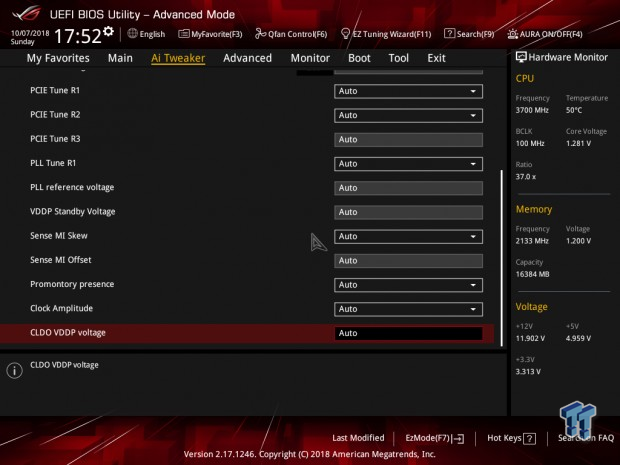The width and height of the screenshot is (620, 465).
Task: Open Qfan Control(F6)
Action: coord(291,34)
